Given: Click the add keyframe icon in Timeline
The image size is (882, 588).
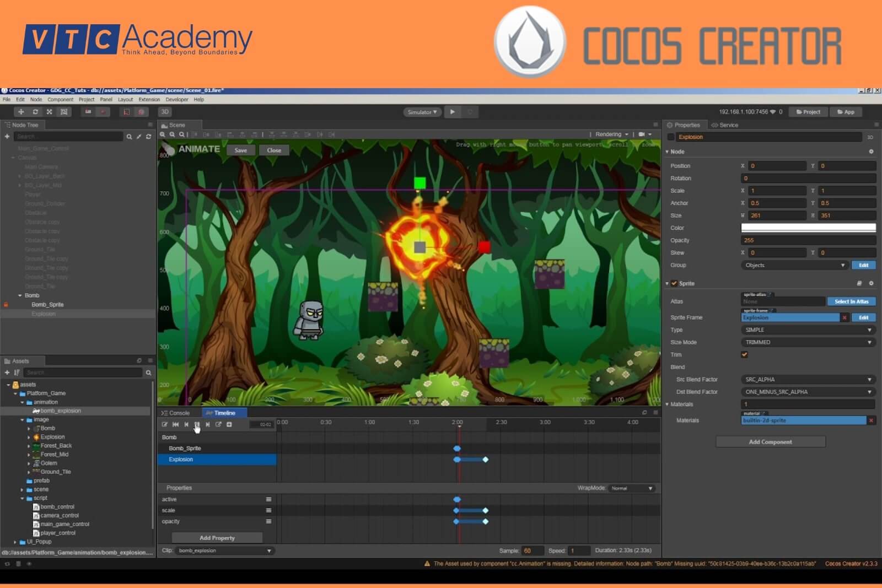Looking at the screenshot, I should tap(229, 424).
